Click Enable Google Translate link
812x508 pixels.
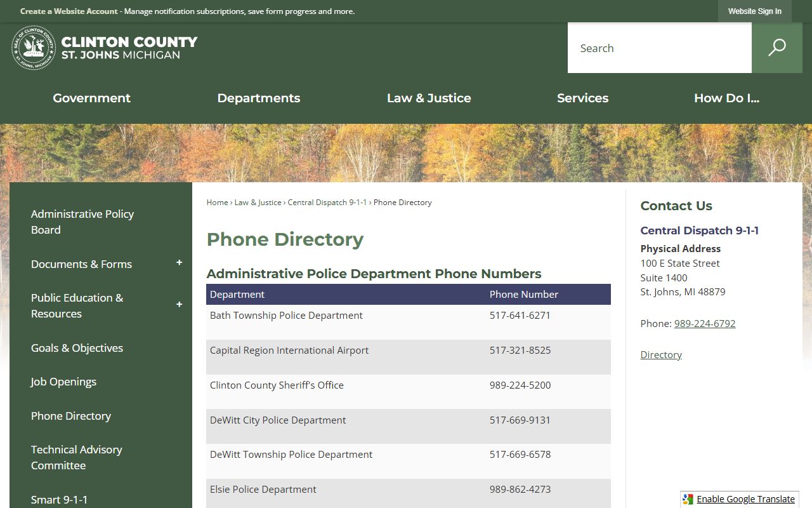pos(745,499)
